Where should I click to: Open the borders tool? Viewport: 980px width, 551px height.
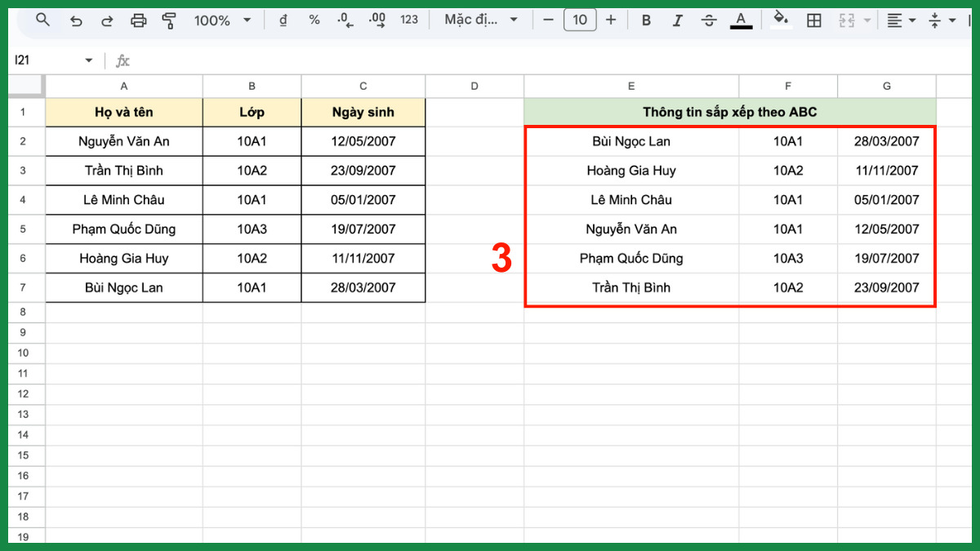tap(814, 20)
